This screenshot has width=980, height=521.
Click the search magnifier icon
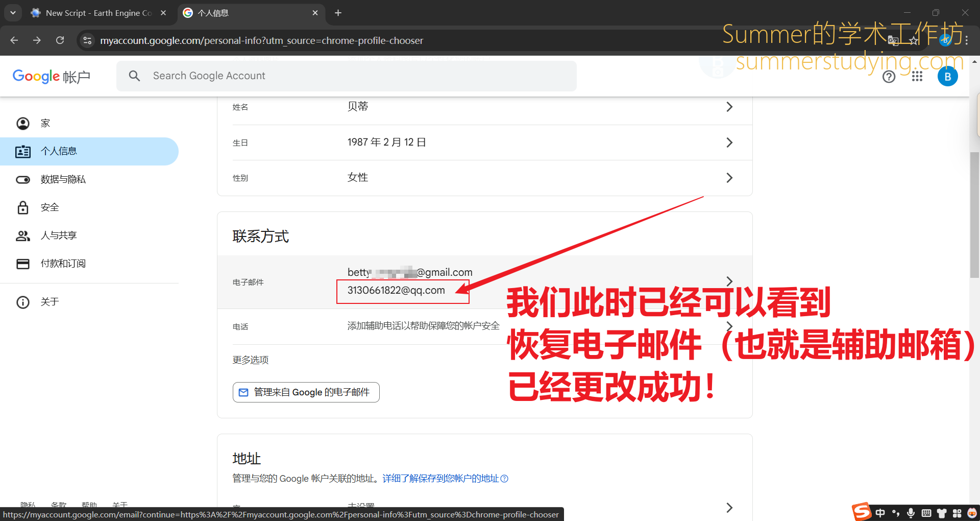point(134,76)
